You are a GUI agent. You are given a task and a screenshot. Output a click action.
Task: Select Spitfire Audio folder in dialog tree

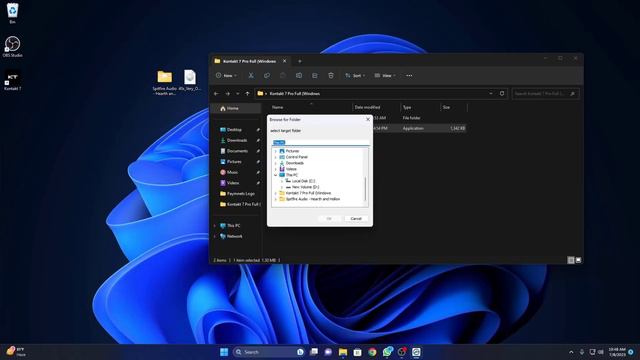click(x=313, y=199)
